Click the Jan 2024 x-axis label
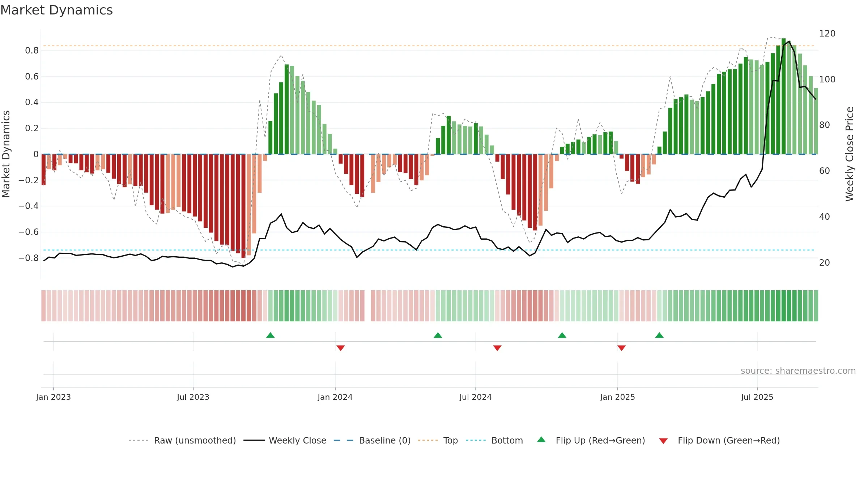Image resolution: width=868 pixels, height=488 pixels. (335, 397)
